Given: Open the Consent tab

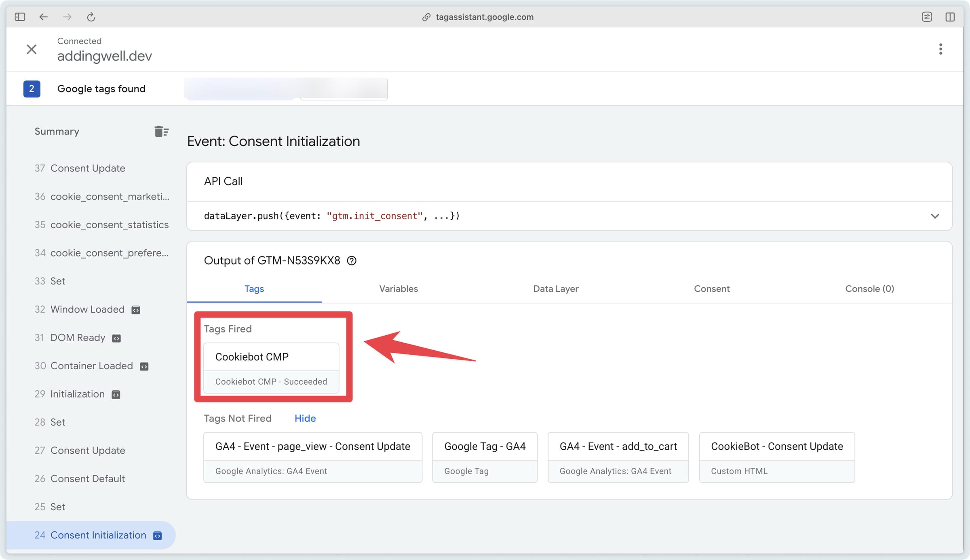Looking at the screenshot, I should pyautogui.click(x=712, y=288).
